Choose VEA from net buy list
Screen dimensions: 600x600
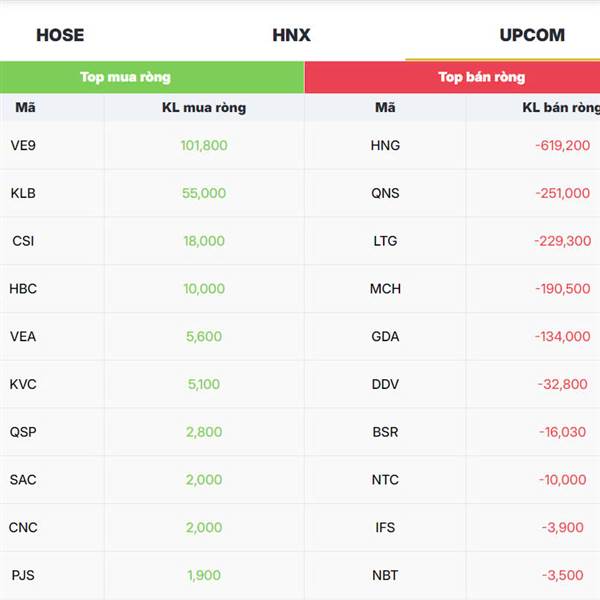[23, 337]
